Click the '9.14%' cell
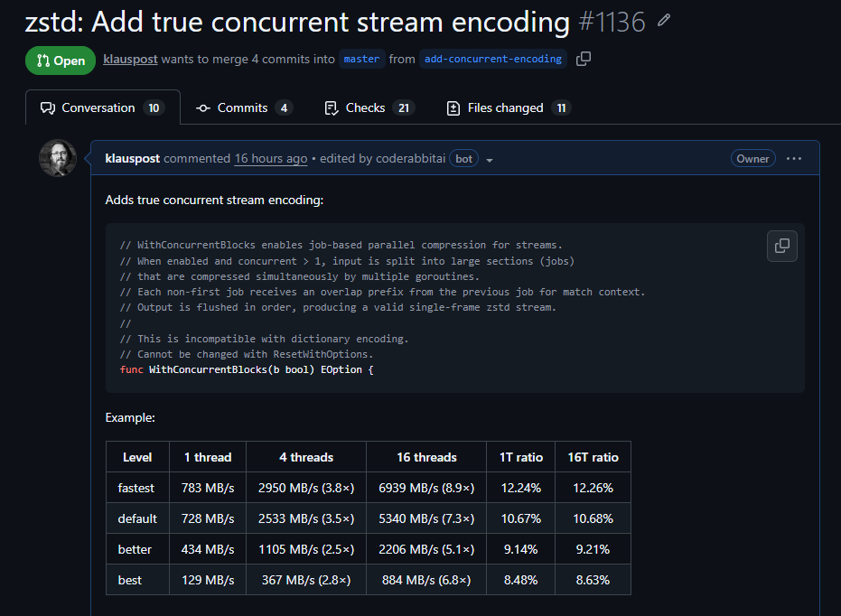 point(521,549)
